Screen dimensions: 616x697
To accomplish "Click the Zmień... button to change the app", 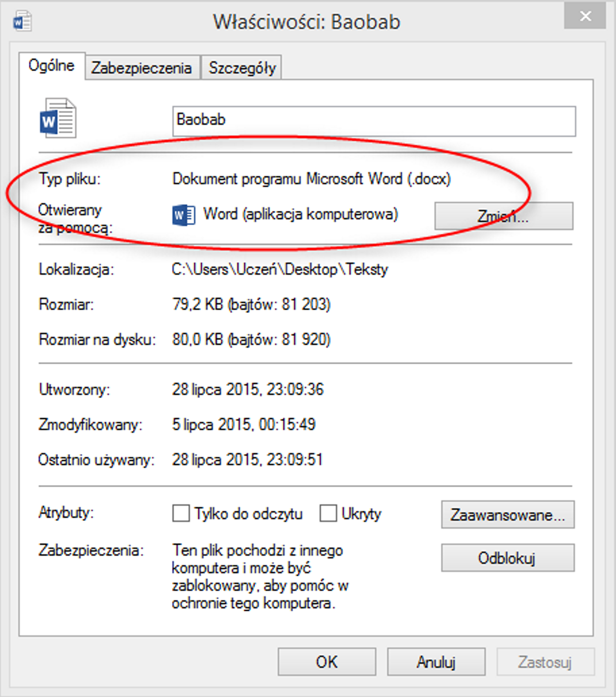I will tap(504, 216).
